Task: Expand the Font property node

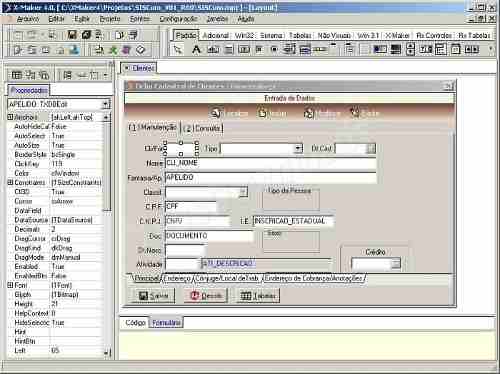Action: pos(10,285)
